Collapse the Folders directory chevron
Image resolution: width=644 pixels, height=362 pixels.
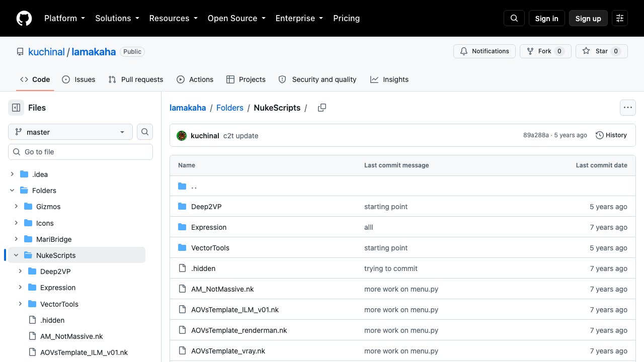pyautogui.click(x=12, y=191)
